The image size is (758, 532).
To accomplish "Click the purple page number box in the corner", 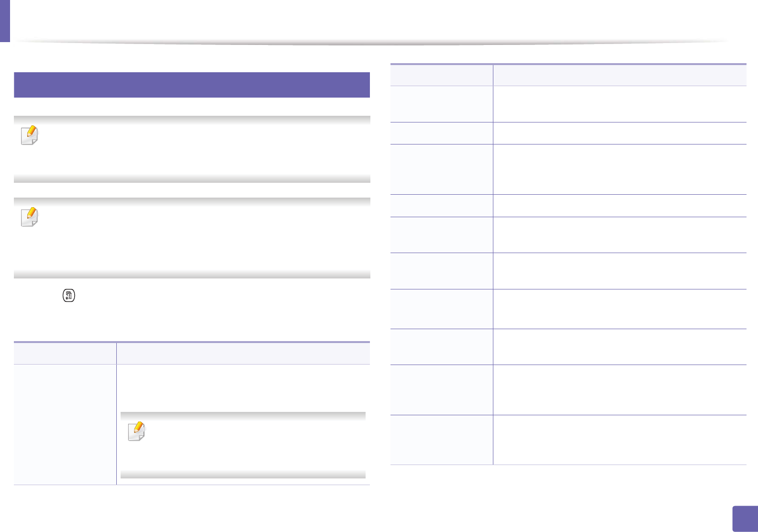I will tap(745, 519).
